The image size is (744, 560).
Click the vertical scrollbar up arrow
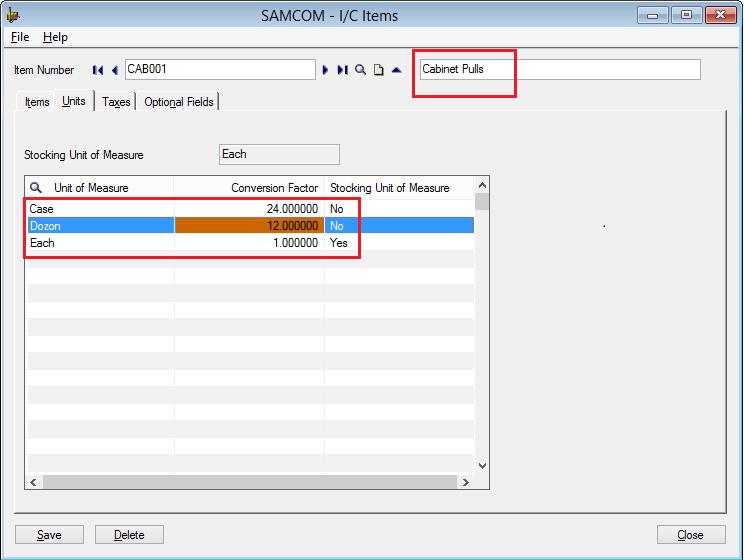click(482, 185)
